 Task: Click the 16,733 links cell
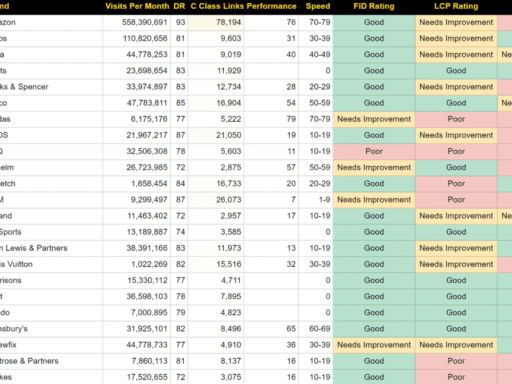pyautogui.click(x=216, y=184)
